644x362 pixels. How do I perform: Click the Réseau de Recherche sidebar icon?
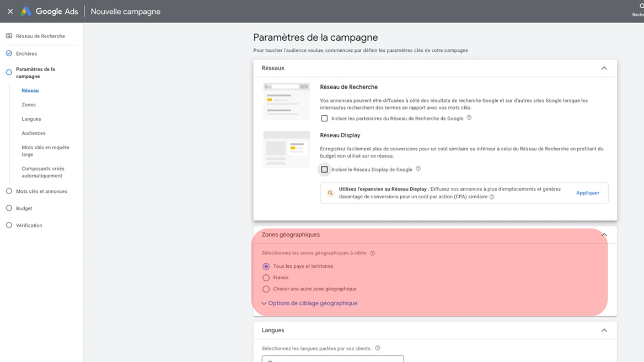point(9,36)
